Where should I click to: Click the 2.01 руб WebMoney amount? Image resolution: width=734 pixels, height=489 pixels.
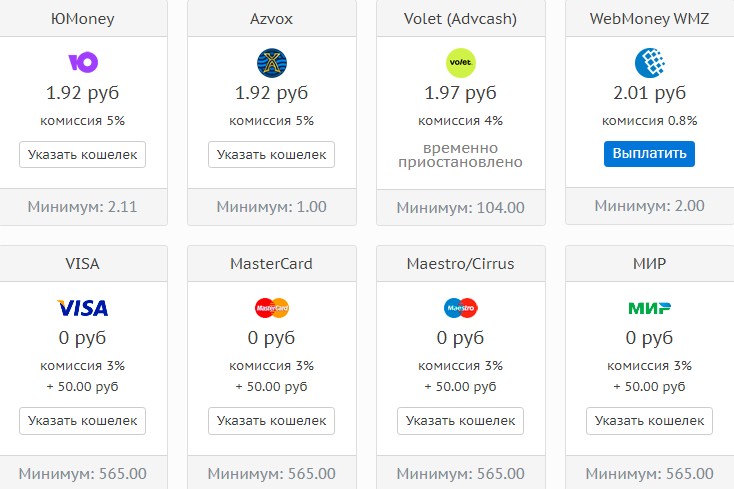(x=650, y=93)
